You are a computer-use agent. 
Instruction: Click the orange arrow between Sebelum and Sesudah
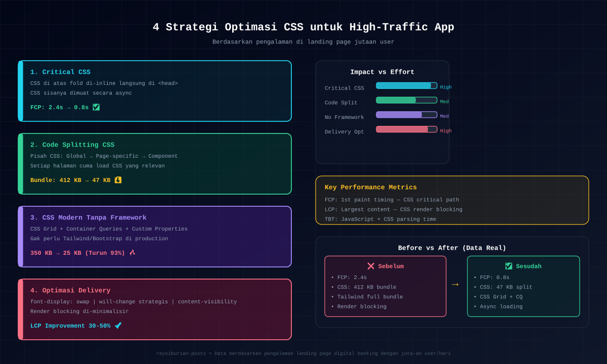pos(455,285)
